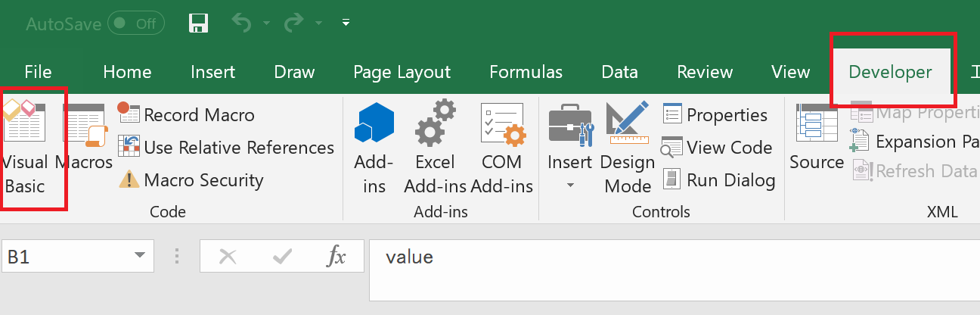This screenshot has height=315, width=980.
Task: Click View Code
Action: coord(716,148)
